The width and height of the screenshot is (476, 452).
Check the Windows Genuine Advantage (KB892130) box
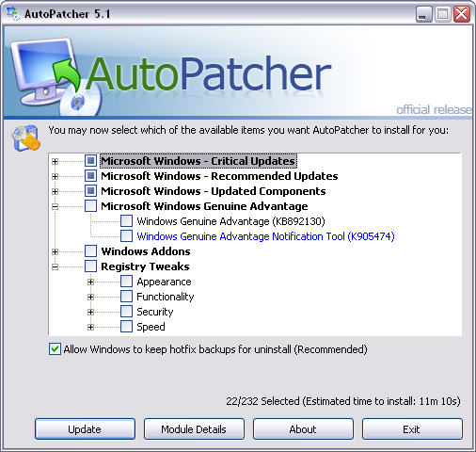tap(126, 221)
